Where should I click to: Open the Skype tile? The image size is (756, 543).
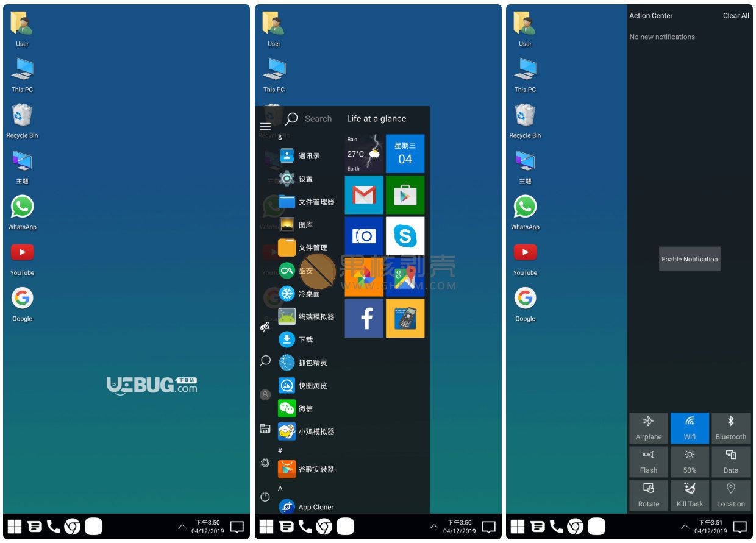click(405, 236)
